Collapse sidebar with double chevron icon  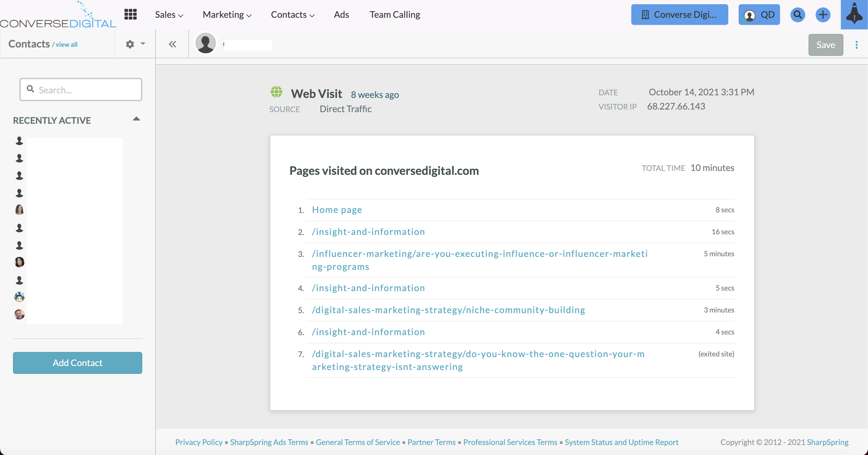click(x=172, y=44)
